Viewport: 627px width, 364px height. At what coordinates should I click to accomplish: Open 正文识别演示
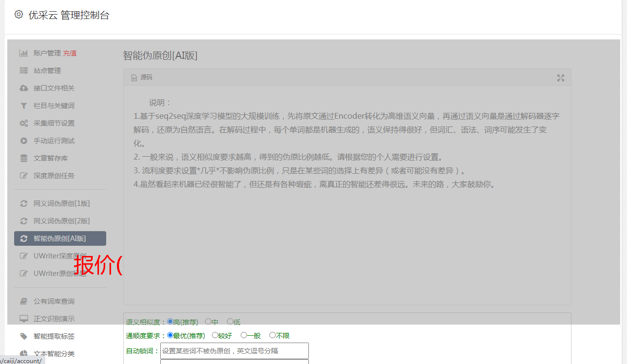[54, 319]
